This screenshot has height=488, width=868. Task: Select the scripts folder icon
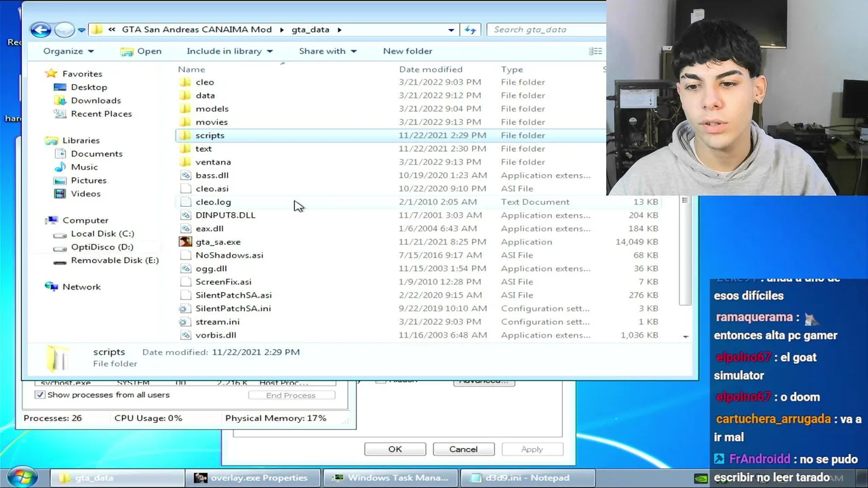point(186,136)
